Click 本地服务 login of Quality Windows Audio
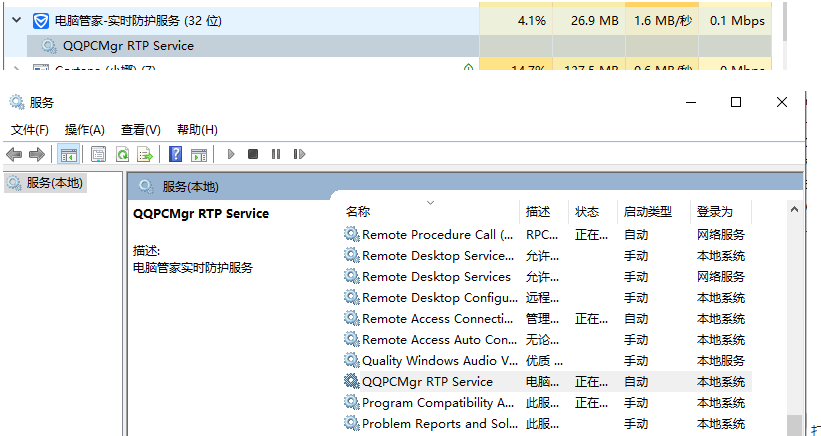 click(720, 361)
